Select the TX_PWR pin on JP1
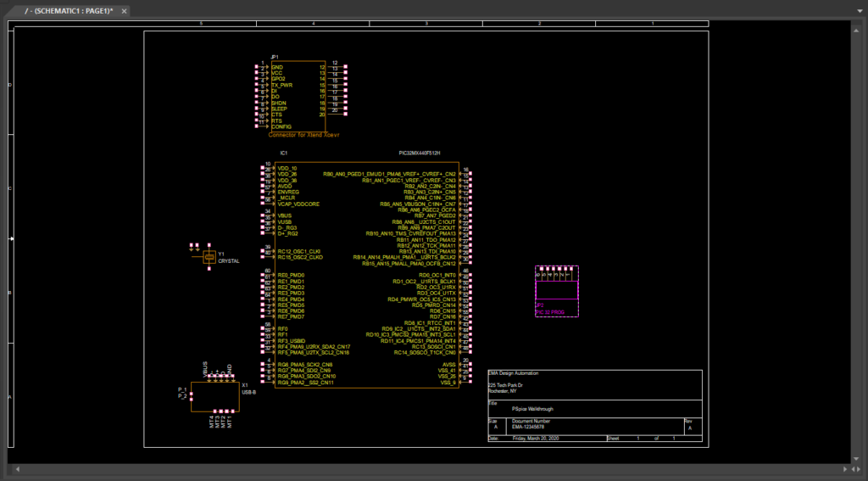Screen dimensions: 868x481 (x=281, y=86)
